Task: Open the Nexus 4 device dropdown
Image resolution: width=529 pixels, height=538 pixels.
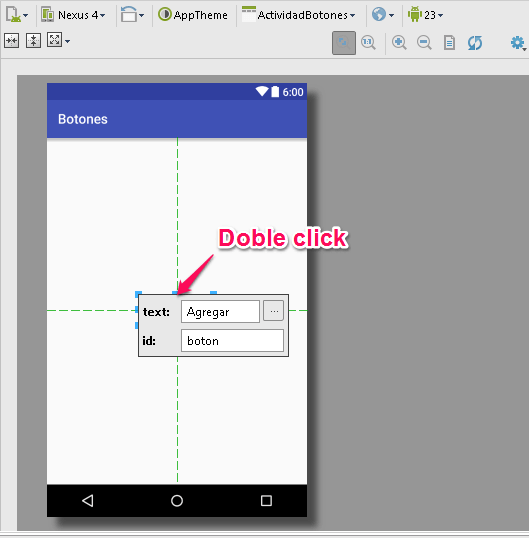Action: [x=73, y=15]
